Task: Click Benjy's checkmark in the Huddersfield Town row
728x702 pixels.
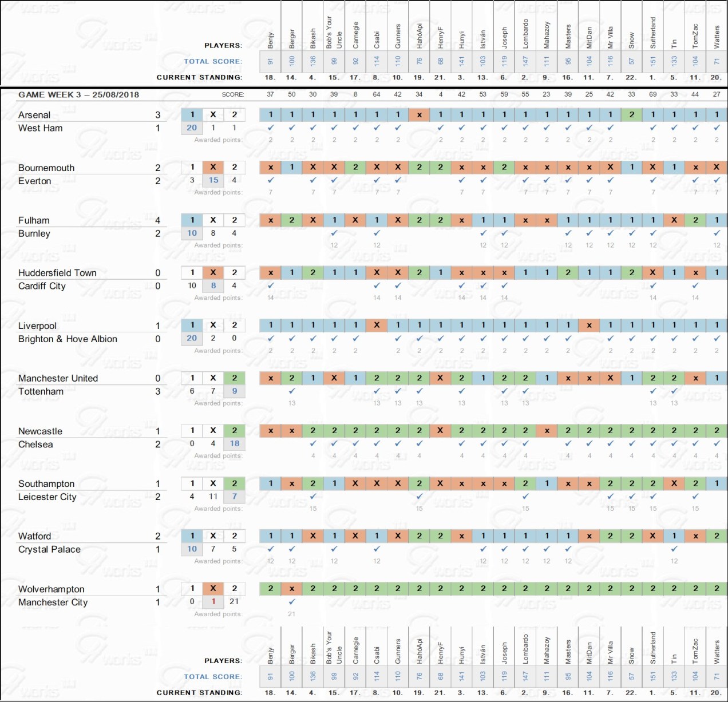Action: tap(271, 285)
